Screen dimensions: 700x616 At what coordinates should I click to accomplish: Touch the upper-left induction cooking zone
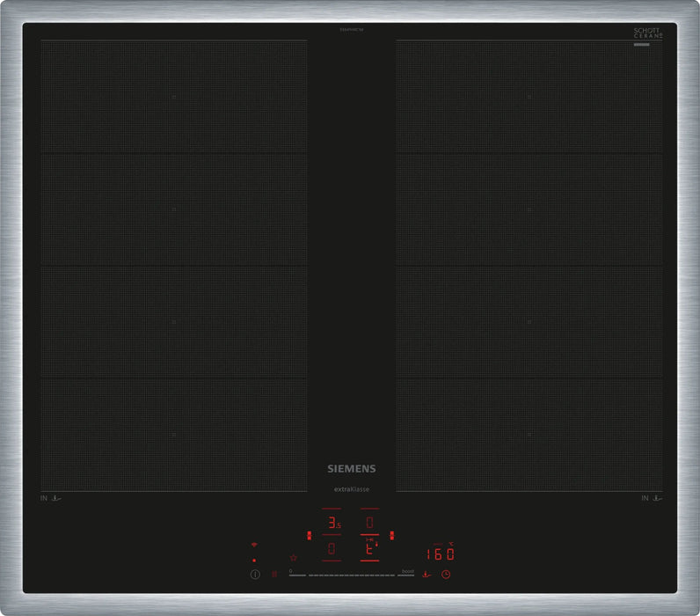coord(174,97)
